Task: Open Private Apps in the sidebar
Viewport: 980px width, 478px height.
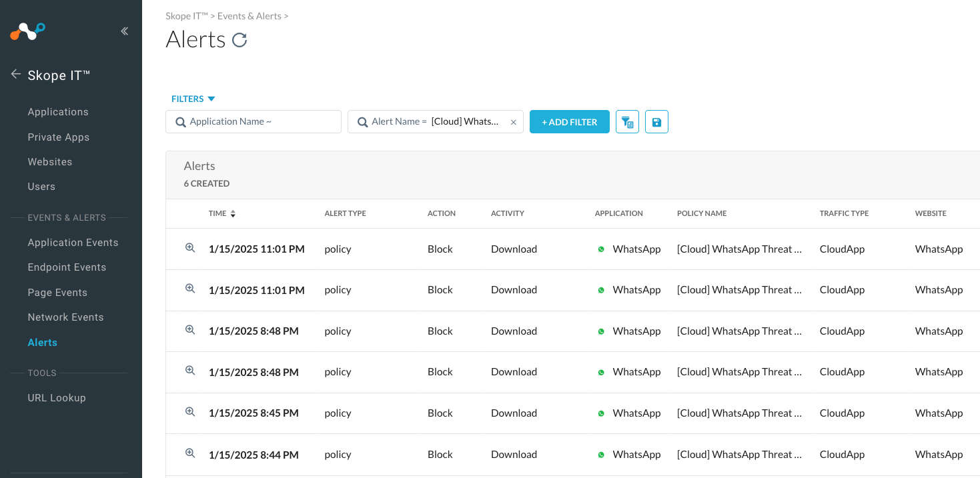Action: coord(59,137)
